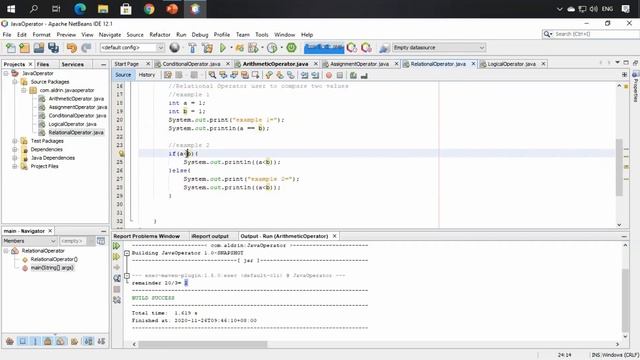This screenshot has height=360, width=640.
Task: Click the Re-run green arrows icon in Output
Action: 117,246
